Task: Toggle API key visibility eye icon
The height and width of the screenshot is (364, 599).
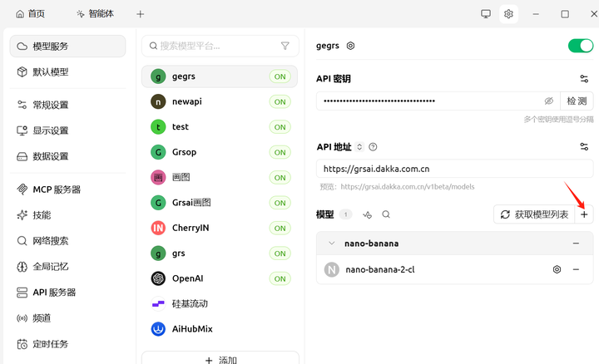Action: coord(548,101)
